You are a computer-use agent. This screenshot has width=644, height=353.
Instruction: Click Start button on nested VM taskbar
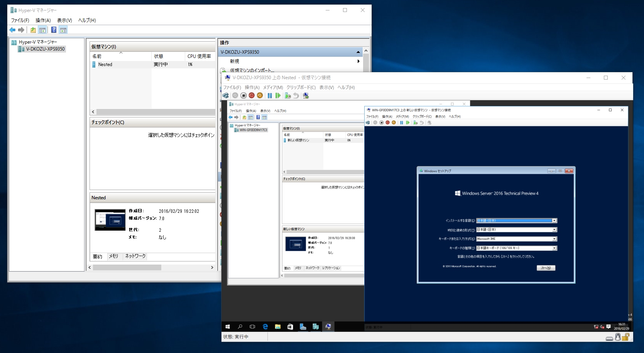pos(228,326)
